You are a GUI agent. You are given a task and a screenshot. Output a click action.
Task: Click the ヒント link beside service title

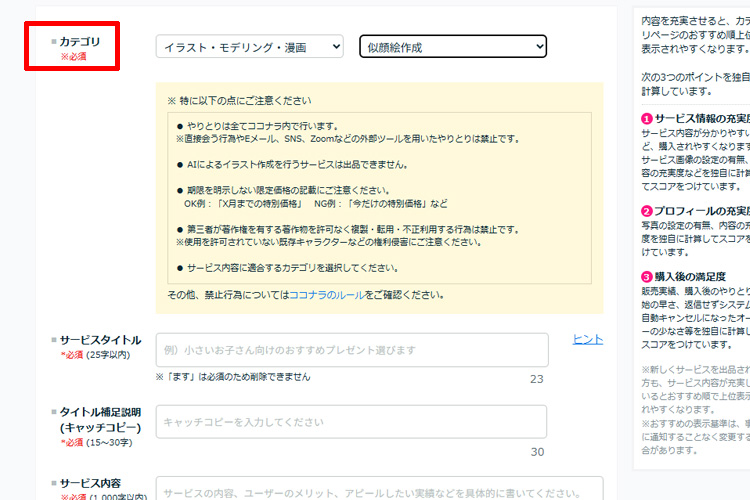[588, 340]
